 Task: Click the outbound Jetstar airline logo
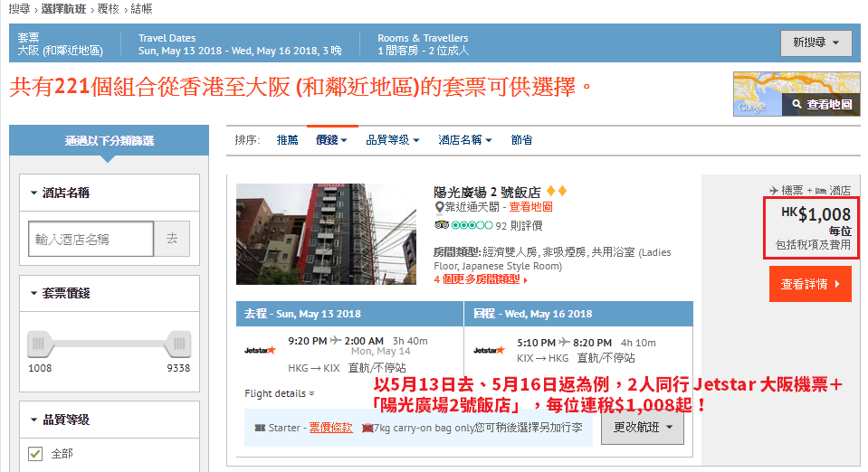260,350
